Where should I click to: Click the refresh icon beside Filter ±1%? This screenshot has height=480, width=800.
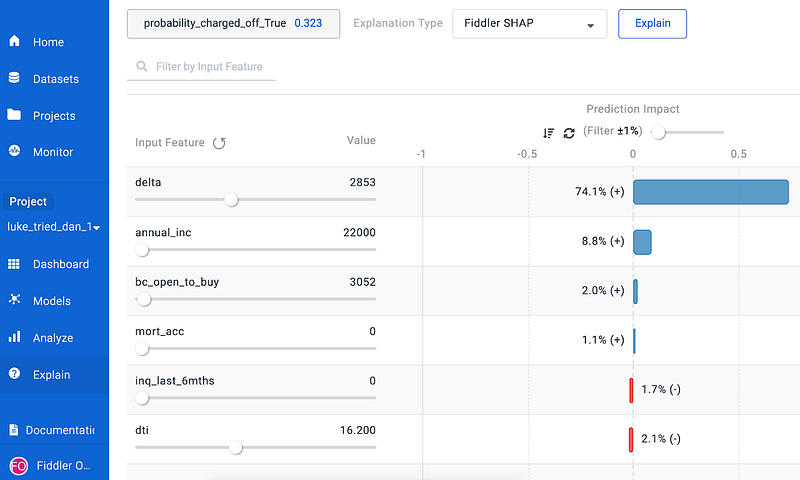coord(569,132)
